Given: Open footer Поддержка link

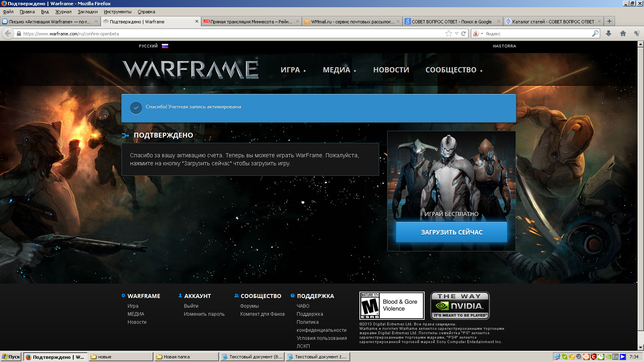Looking at the screenshot, I should (310, 314).
